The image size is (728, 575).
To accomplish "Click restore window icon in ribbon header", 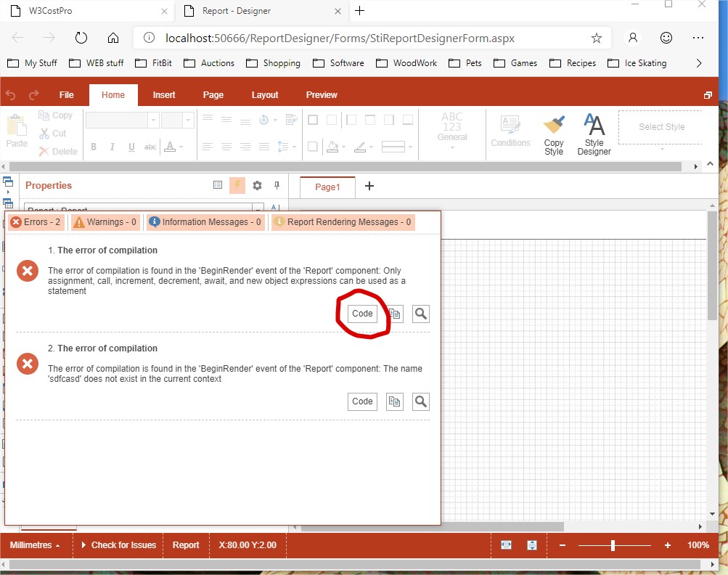I will (x=708, y=95).
